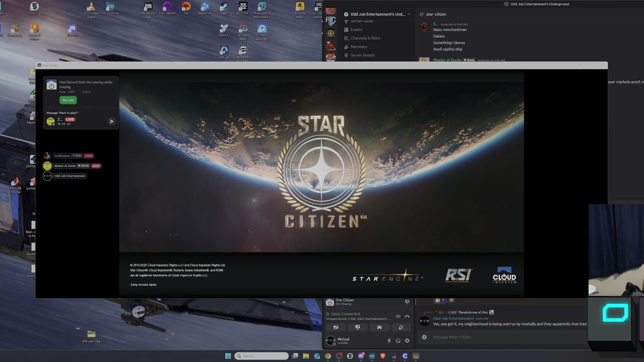
Task: Open Google Chrome from taskbar
Action: (x=328, y=356)
